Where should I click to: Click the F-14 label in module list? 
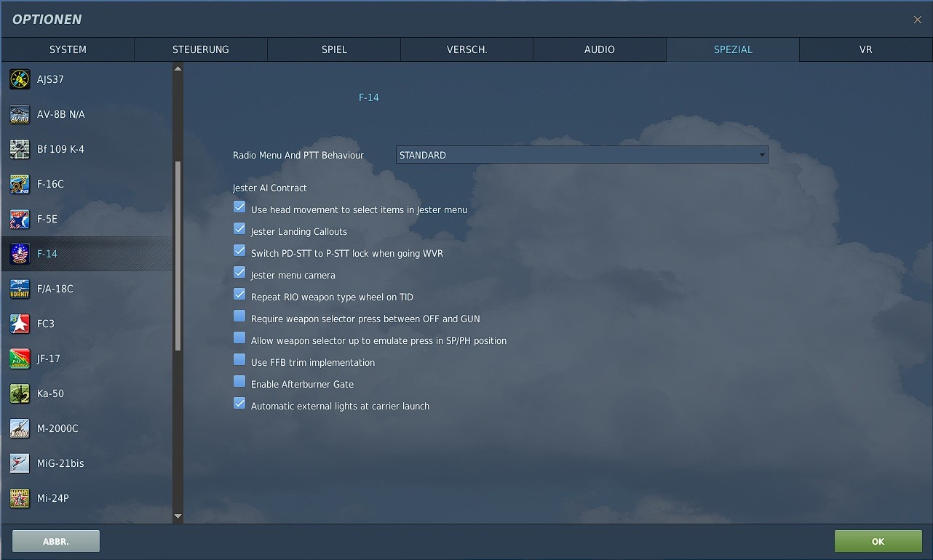pyautogui.click(x=47, y=254)
